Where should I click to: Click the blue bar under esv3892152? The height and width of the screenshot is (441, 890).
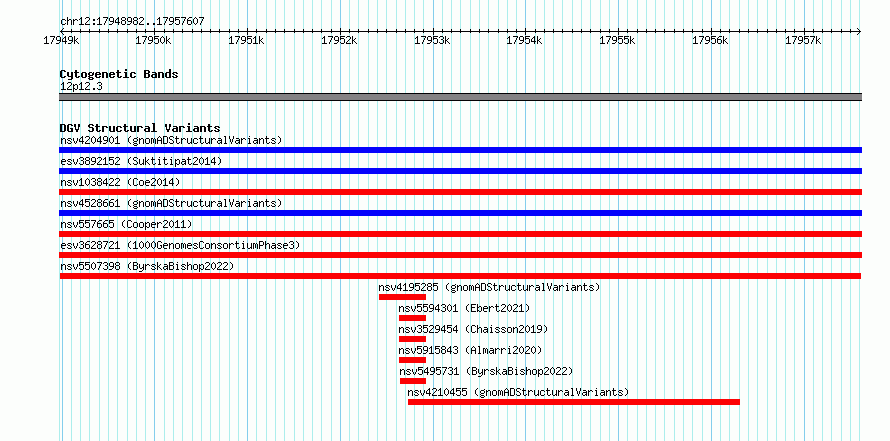(x=460, y=171)
